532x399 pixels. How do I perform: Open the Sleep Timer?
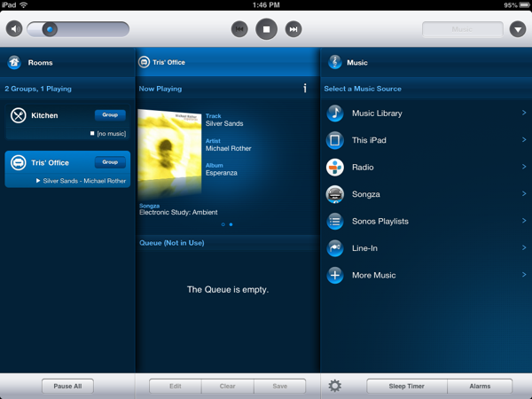[407, 387]
